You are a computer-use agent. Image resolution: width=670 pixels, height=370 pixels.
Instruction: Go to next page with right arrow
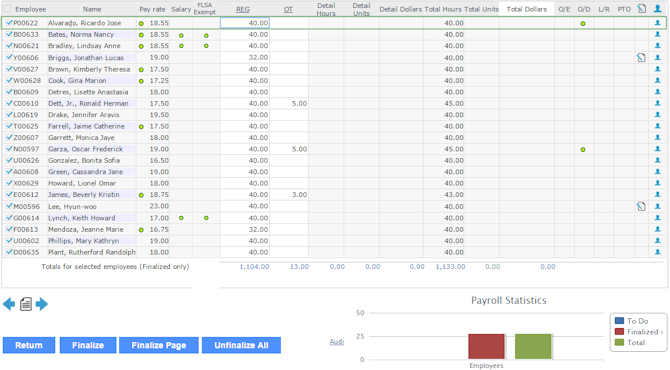tap(41, 304)
